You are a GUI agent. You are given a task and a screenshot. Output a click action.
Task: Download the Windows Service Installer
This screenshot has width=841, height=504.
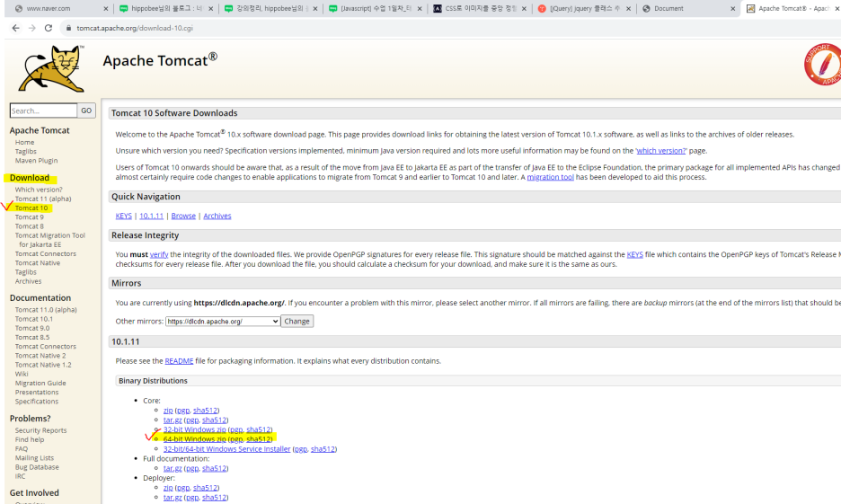pos(227,449)
